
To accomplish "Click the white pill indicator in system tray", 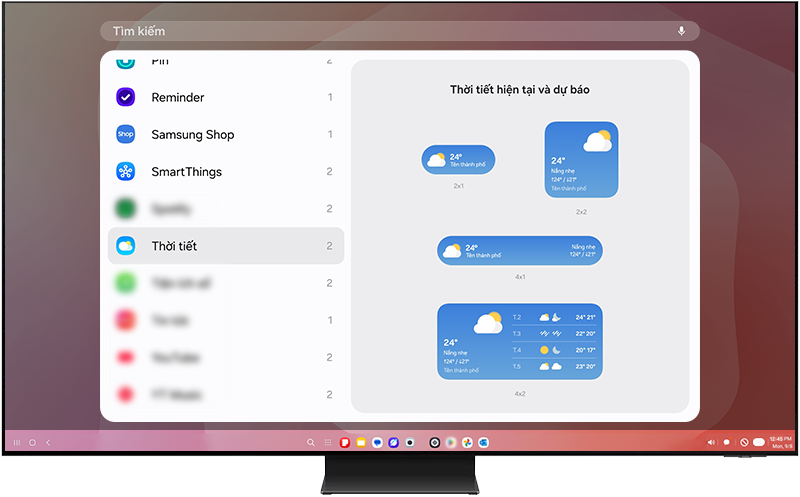I will [759, 442].
